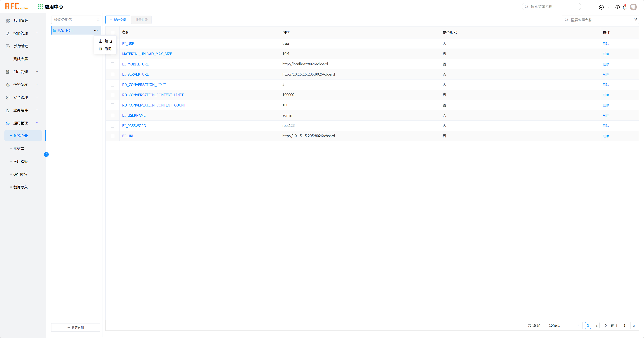This screenshot has width=644, height=338.
Task: Open the notifications bell
Action: [625, 7]
